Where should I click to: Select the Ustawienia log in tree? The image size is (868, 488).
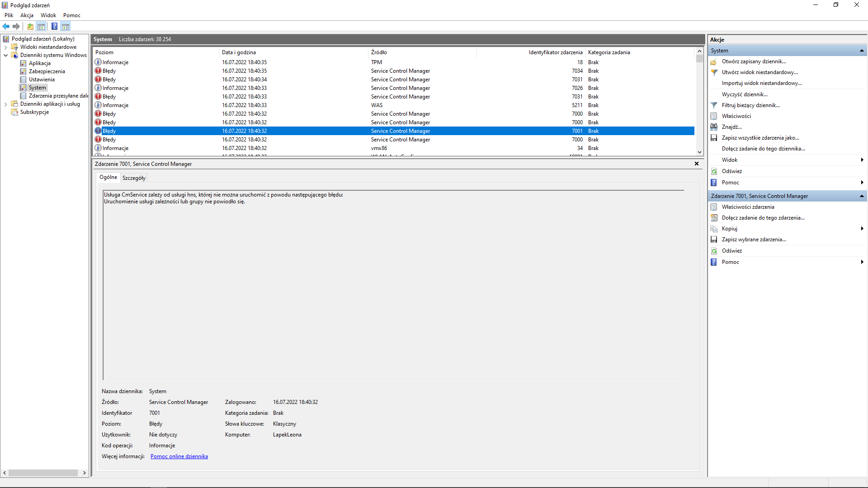42,80
